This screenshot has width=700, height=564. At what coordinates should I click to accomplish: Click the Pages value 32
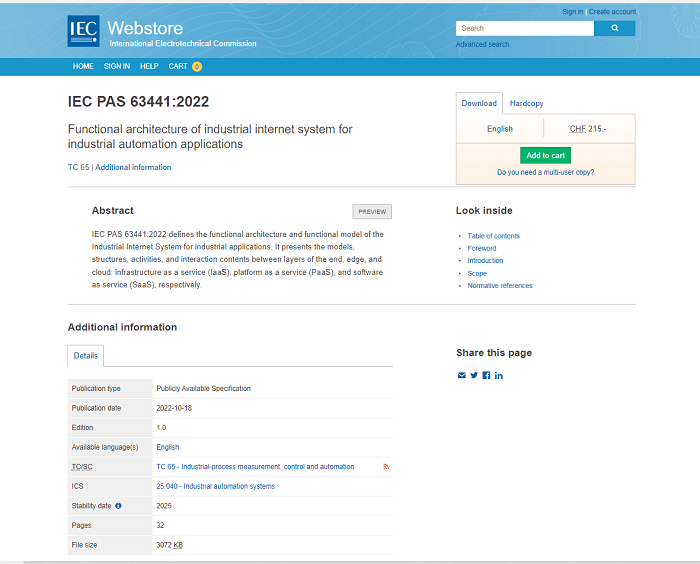click(x=160, y=526)
